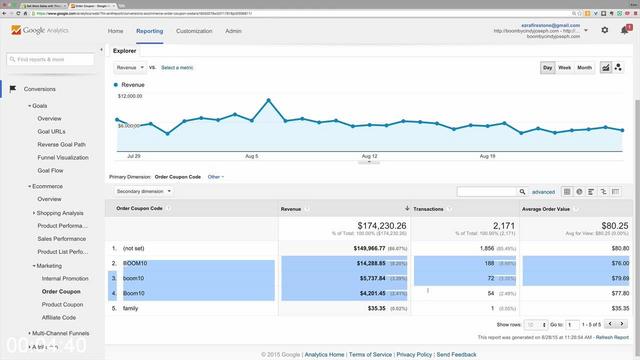Screen dimensions: 640x360
Task: Set chart granularity to Day
Action: click(547, 68)
